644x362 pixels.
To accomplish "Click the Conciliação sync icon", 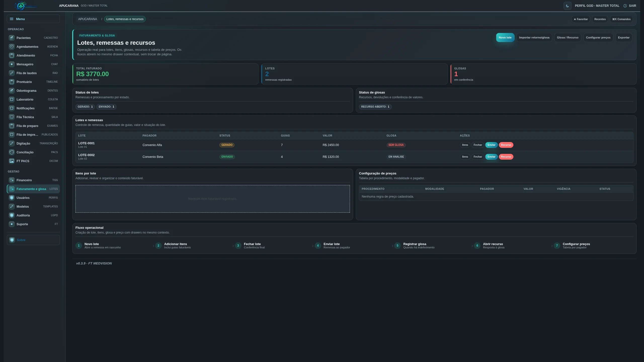I will point(12,152).
